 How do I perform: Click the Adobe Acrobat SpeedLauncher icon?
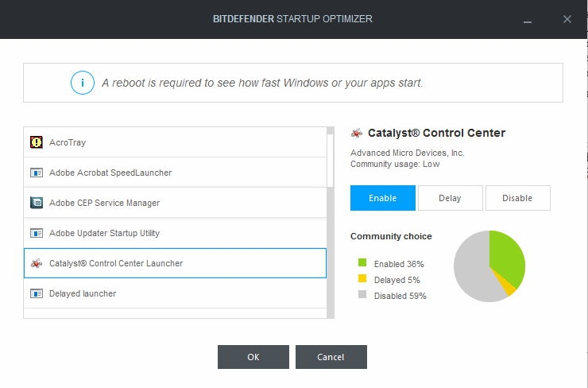click(36, 173)
